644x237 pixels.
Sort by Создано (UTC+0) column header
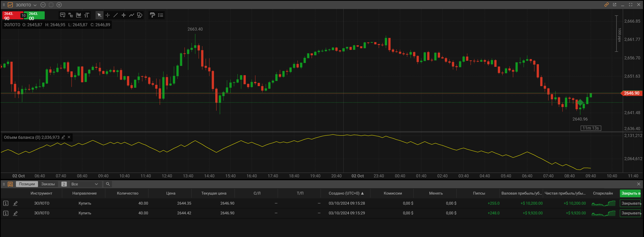(x=346, y=193)
